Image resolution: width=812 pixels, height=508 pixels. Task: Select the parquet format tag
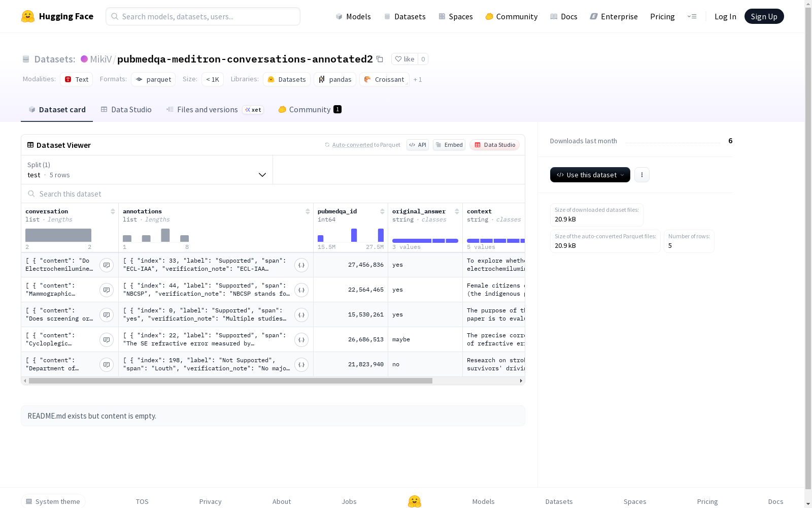point(153,79)
